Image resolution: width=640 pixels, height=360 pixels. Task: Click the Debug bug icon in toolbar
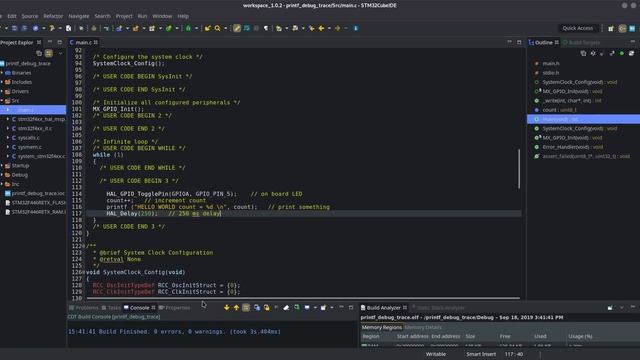tap(188, 28)
